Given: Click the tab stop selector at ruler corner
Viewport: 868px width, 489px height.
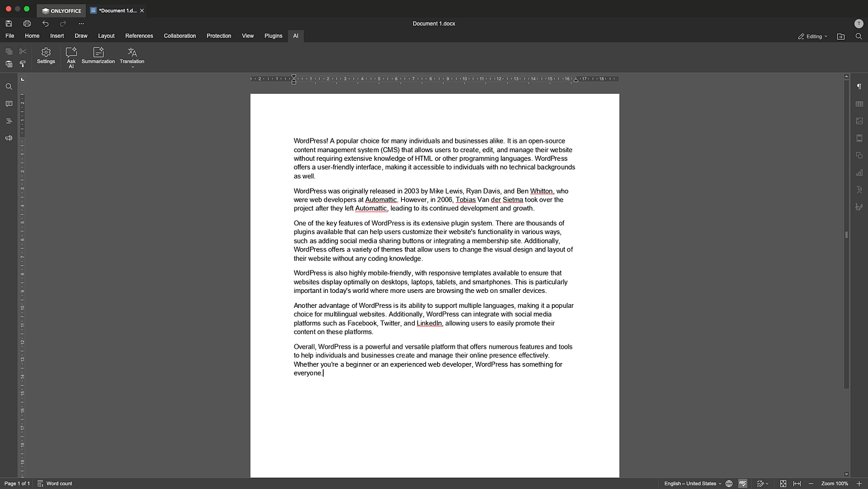Looking at the screenshot, I should (x=22, y=79).
